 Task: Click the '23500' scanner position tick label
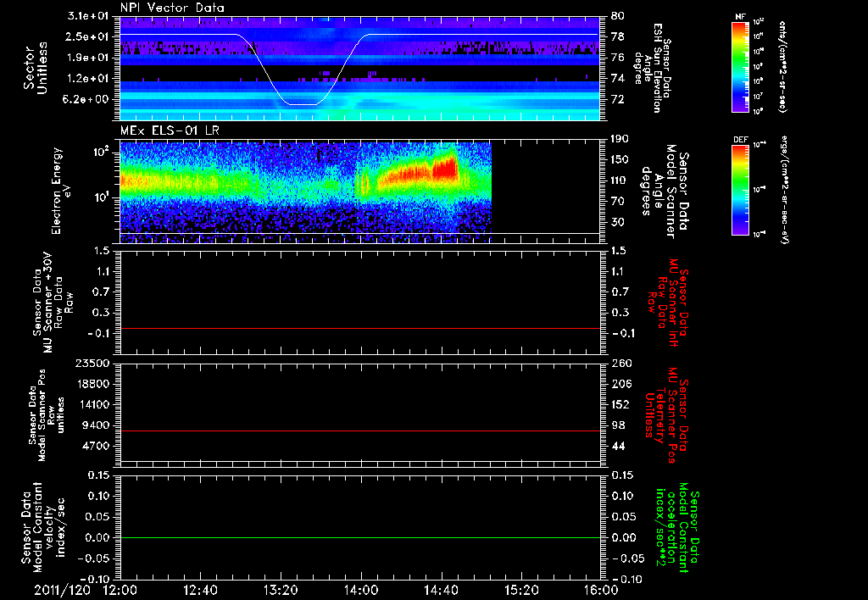(92, 363)
